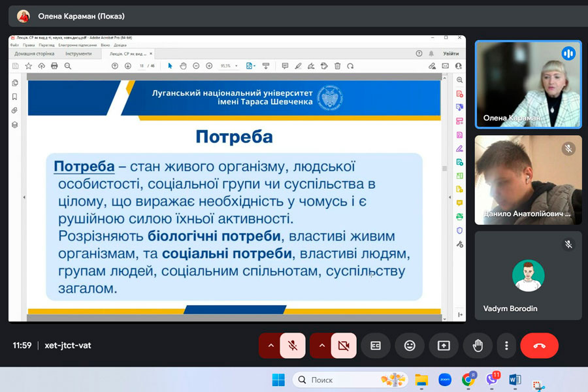588x392 pixels.
Task: Select Олена Караман video tile
Action: 529,84
